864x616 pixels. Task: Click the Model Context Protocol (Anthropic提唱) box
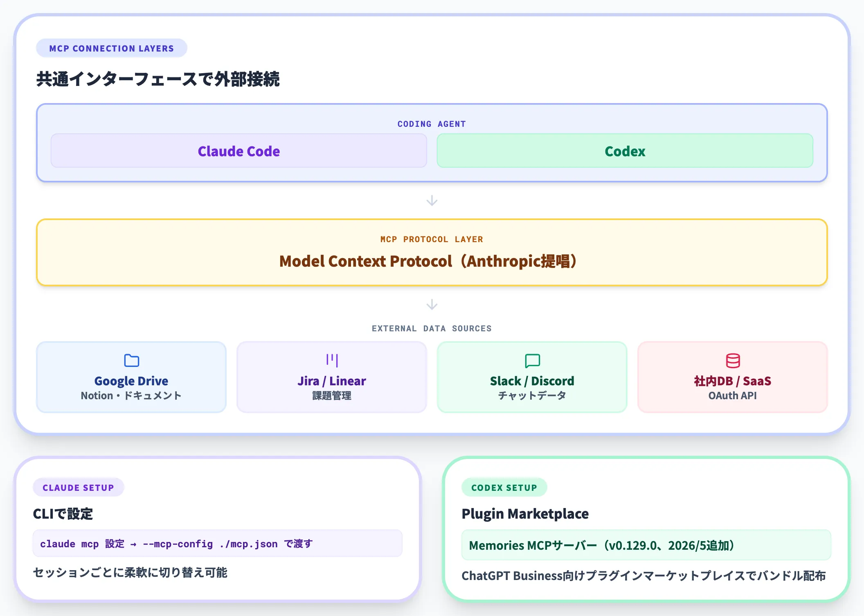[x=432, y=252]
